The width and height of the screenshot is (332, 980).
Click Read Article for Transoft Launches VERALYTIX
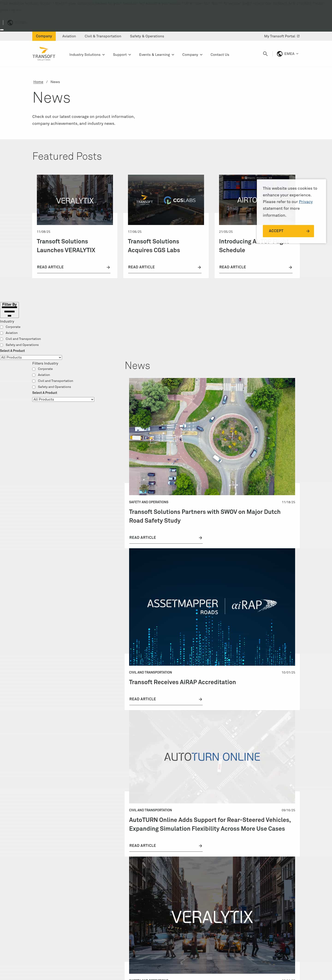click(73, 267)
